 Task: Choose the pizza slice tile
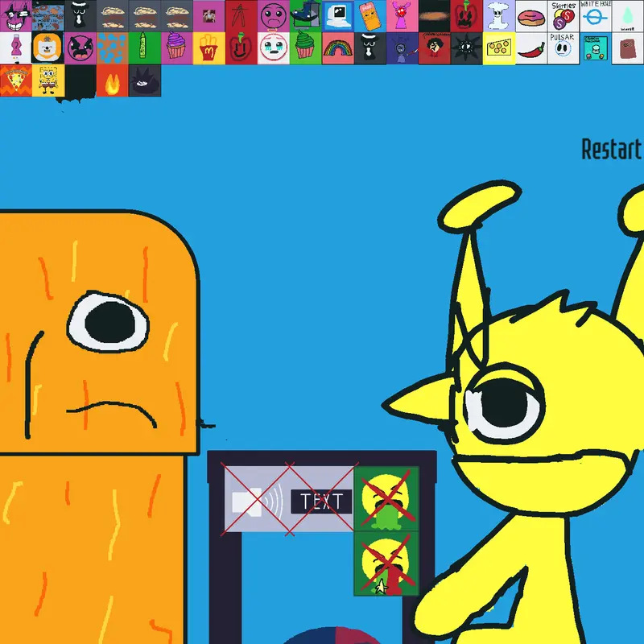(15, 80)
